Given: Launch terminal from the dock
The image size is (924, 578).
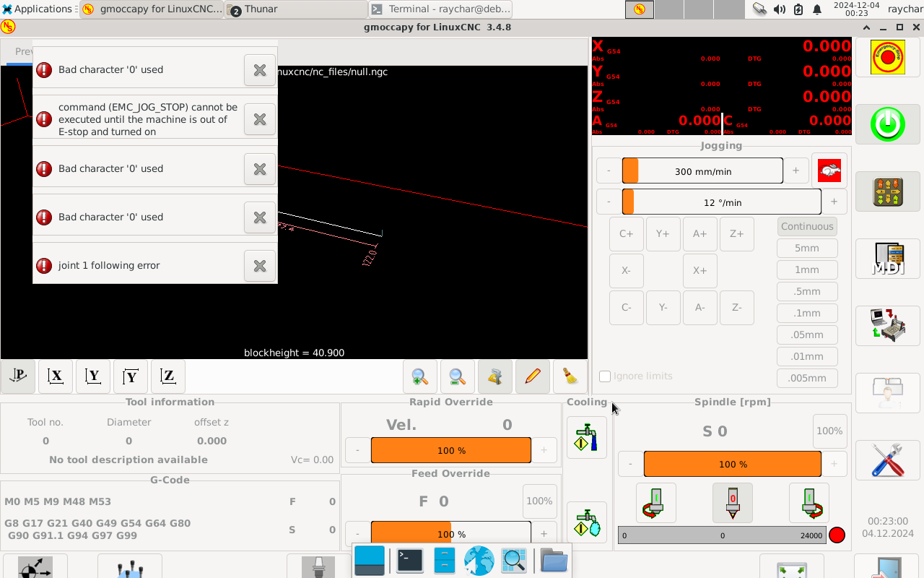Looking at the screenshot, I should pos(410,561).
